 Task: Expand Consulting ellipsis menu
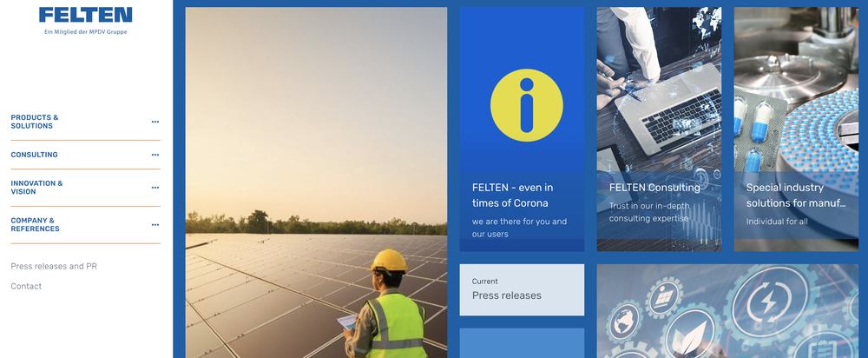tap(155, 156)
